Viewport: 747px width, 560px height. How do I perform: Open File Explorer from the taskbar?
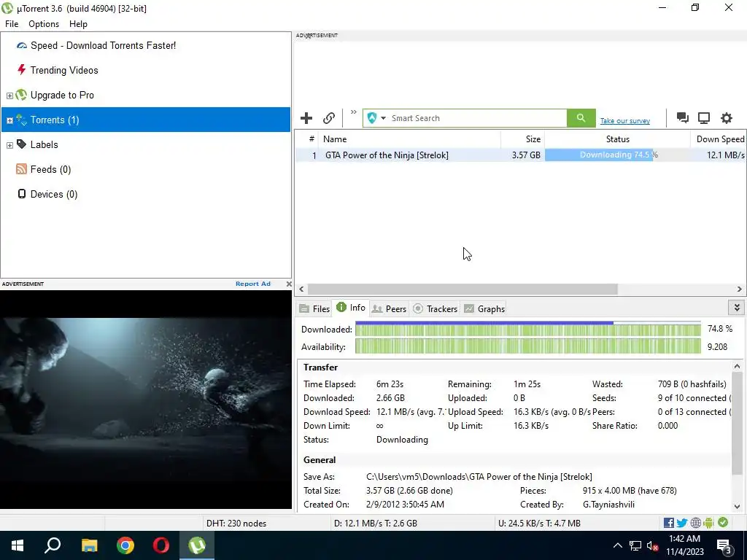pyautogui.click(x=89, y=545)
